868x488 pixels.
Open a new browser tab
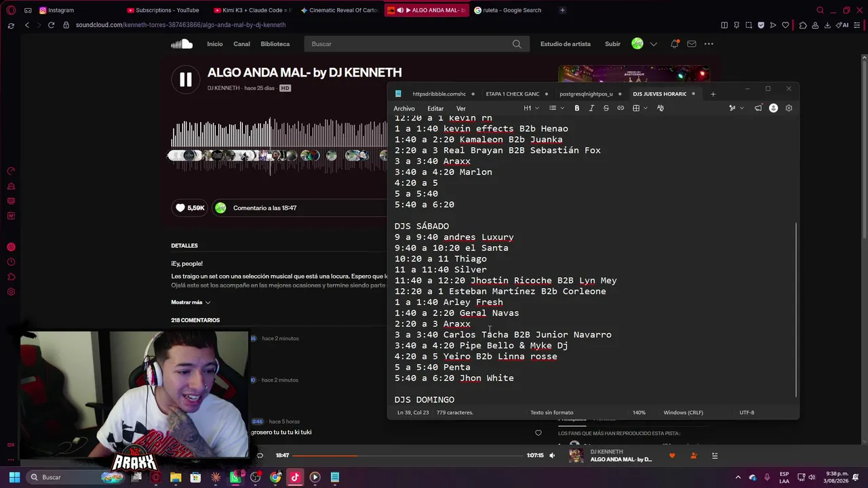562,10
